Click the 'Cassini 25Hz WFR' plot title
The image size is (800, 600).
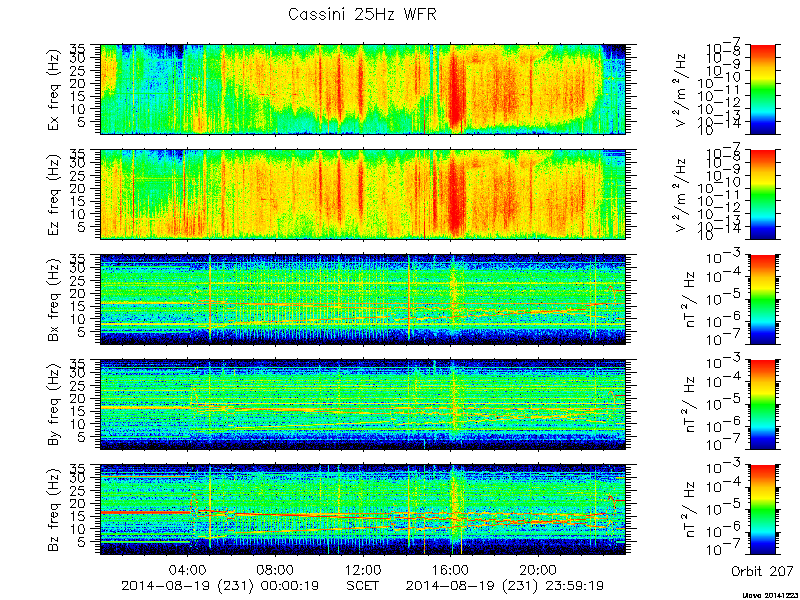[x=362, y=14]
